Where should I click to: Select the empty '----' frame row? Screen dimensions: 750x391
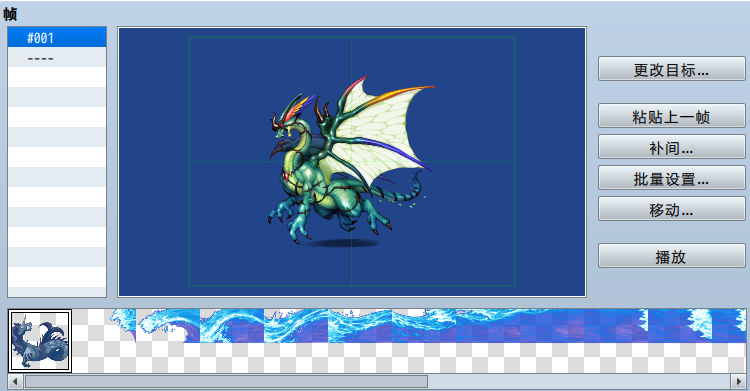pos(57,57)
